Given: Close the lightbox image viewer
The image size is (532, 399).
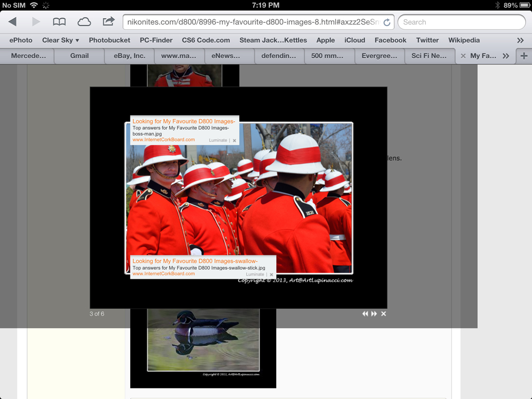Looking at the screenshot, I should pyautogui.click(x=384, y=314).
